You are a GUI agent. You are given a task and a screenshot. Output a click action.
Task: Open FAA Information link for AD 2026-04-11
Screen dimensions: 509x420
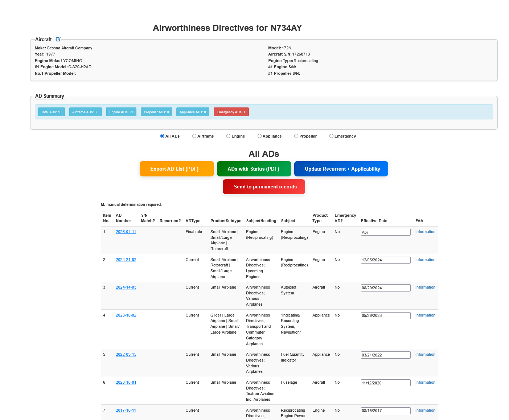click(x=425, y=232)
